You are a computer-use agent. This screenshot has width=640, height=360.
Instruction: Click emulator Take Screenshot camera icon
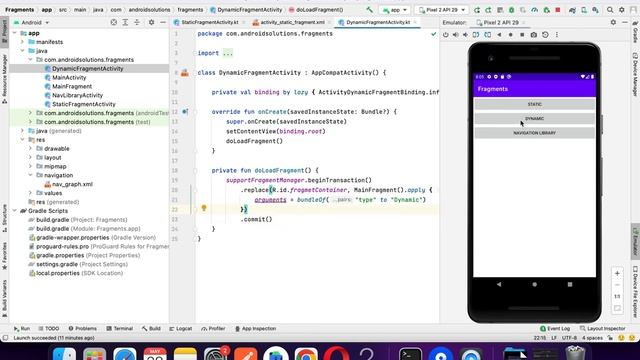click(533, 35)
